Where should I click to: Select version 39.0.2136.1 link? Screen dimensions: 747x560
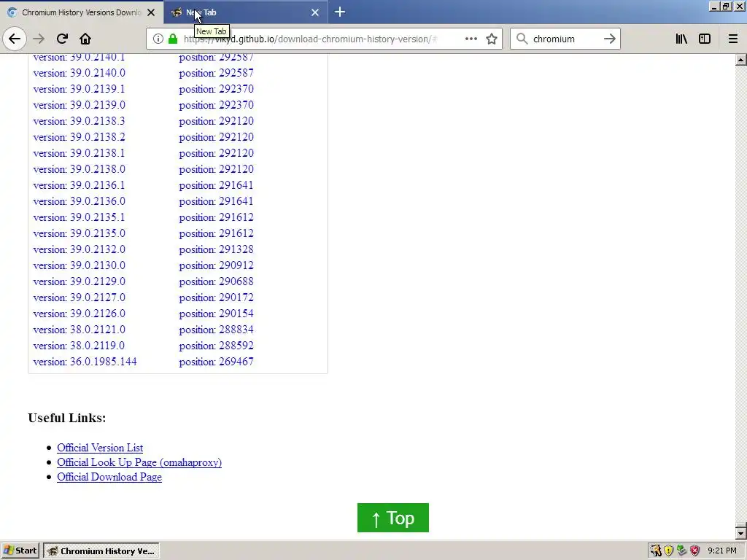click(x=79, y=185)
